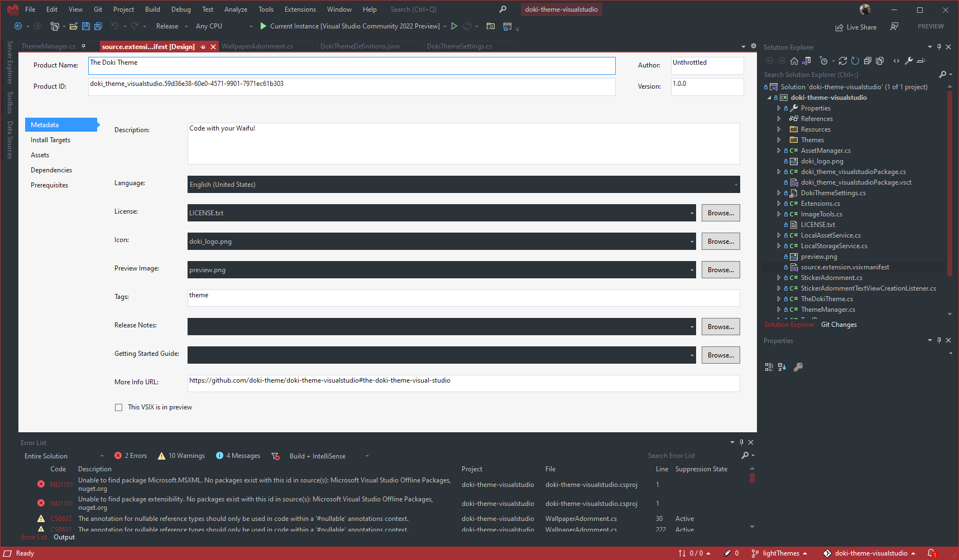
Task: Click Categorized icon in Properties panel
Action: coord(769,367)
